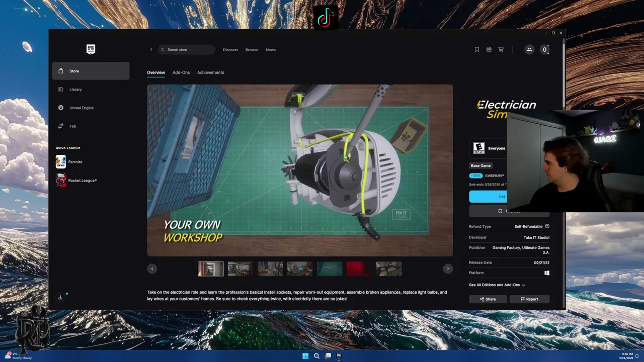The image size is (644, 362).
Task: Open Unreal Engine in sidebar
Action: coord(91,108)
